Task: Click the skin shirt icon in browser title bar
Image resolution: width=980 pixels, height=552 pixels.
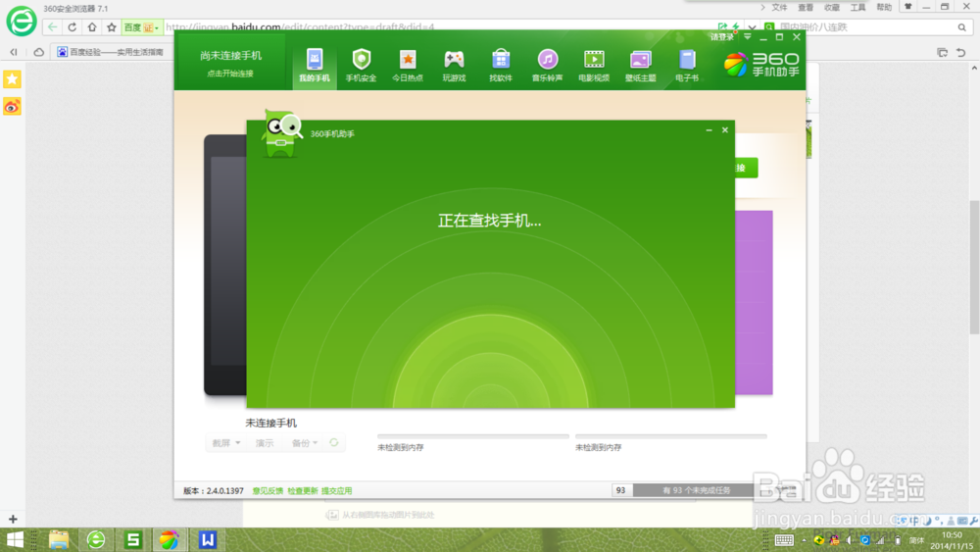Action: click(908, 7)
